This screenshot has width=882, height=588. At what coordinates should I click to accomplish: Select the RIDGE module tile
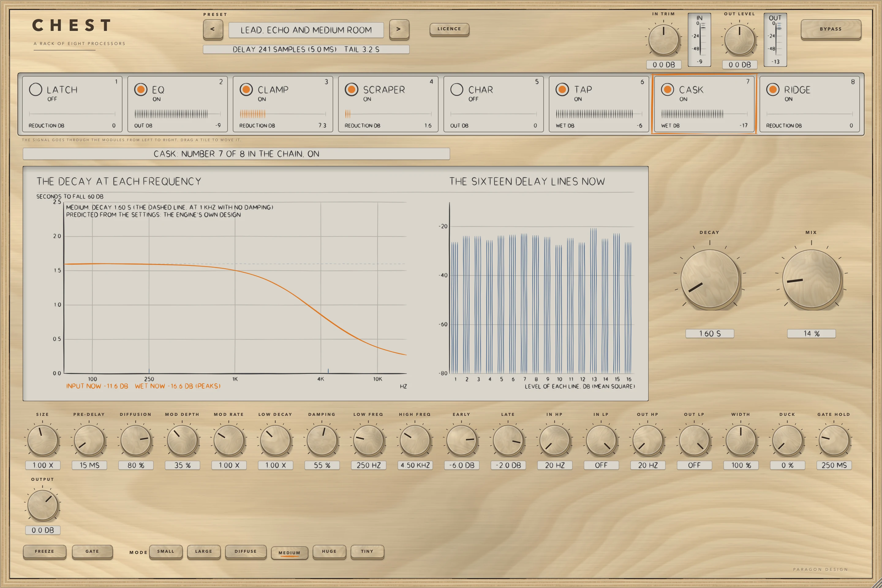pos(809,104)
